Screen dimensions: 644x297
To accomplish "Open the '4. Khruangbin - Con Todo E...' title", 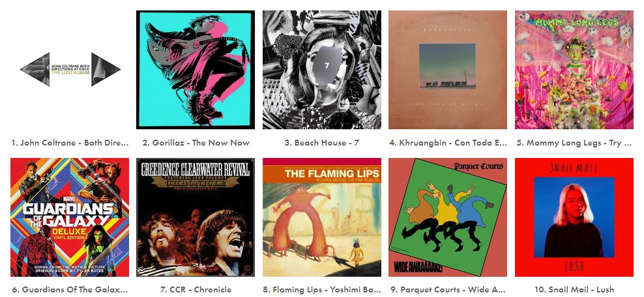I will tap(448, 143).
